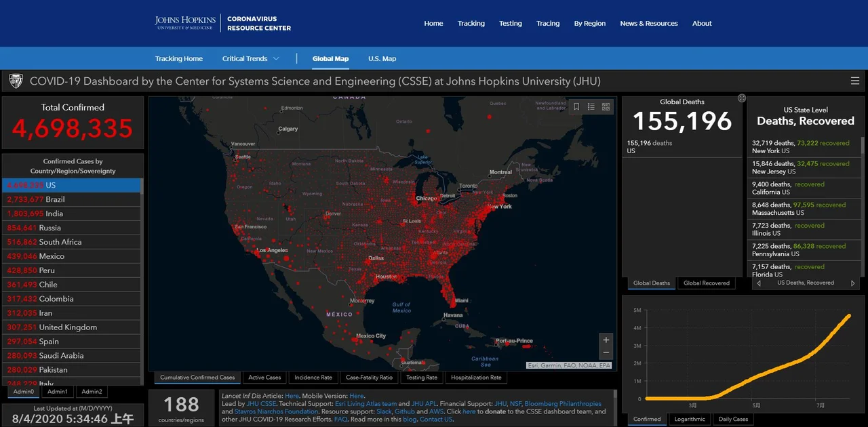
Task: Select the Global Recovered tab
Action: coord(707,283)
